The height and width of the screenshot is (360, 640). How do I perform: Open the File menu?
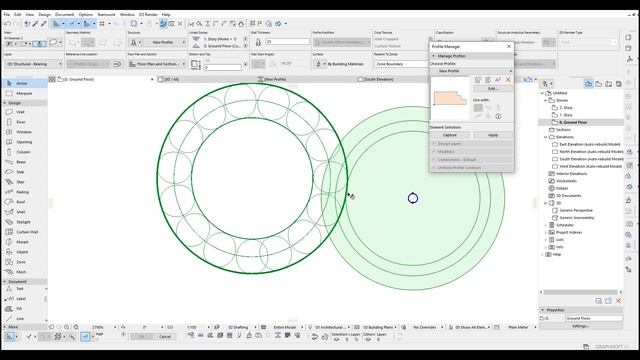(7, 14)
